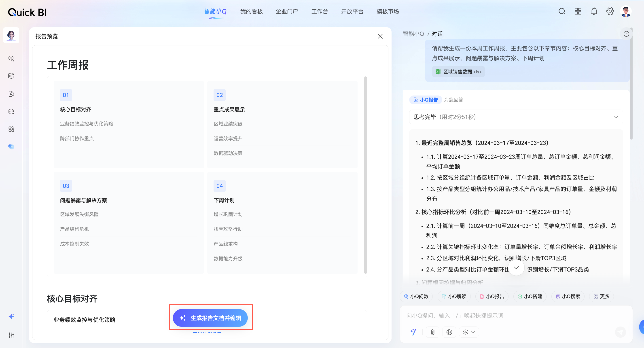Open the notifications bell
644x348 pixels.
(x=594, y=11)
